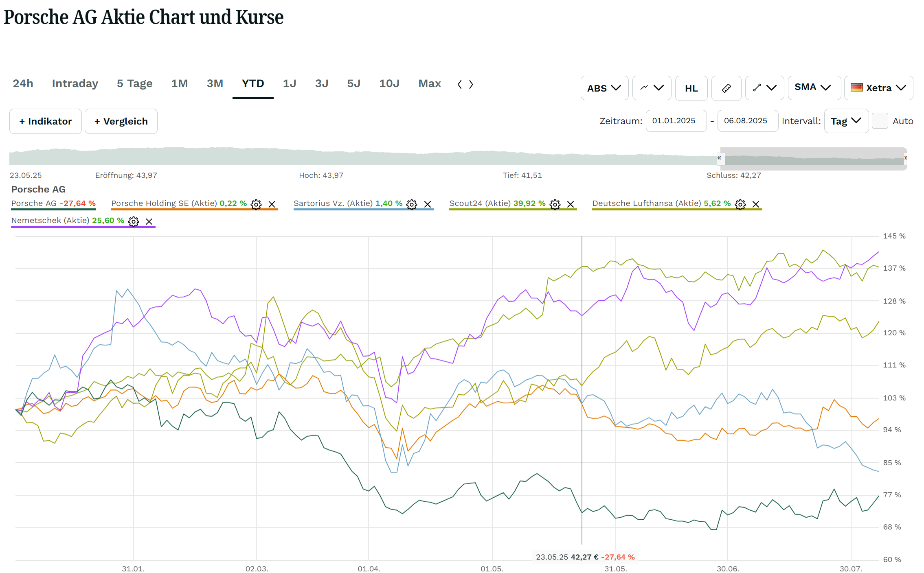Click the 31.01. date axis label

click(x=133, y=569)
